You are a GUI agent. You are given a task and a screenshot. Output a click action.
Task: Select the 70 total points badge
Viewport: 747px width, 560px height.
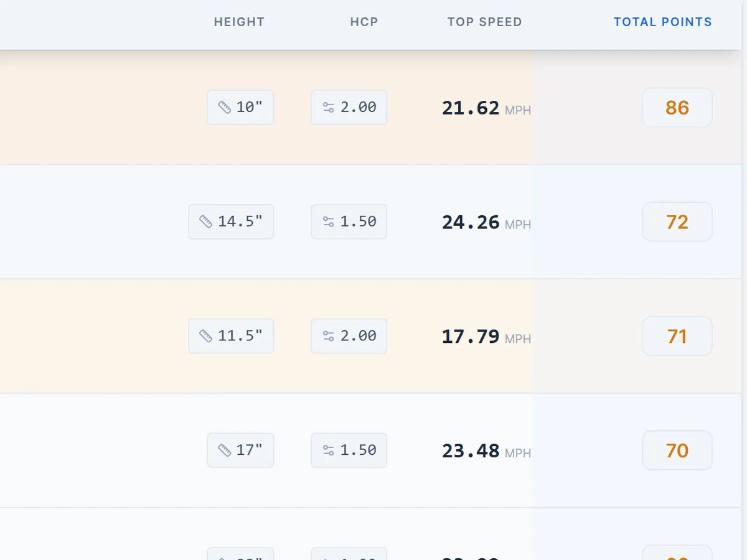click(x=677, y=450)
